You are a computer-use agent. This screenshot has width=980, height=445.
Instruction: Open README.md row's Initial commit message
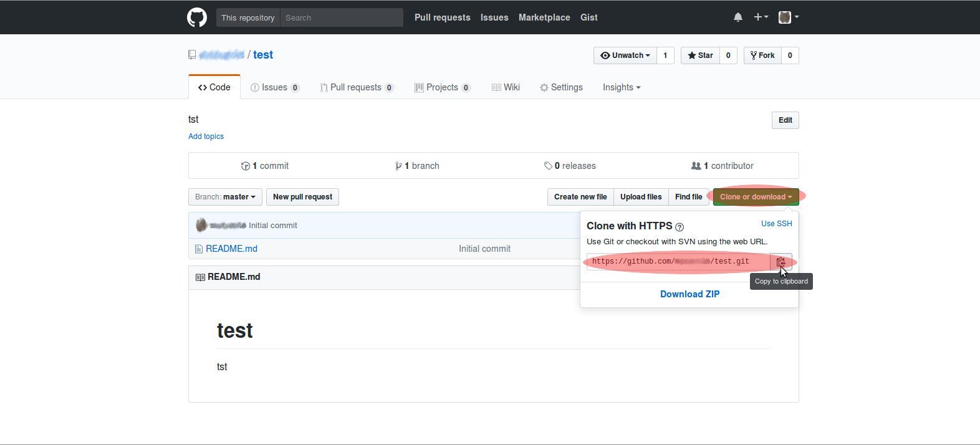(x=484, y=249)
